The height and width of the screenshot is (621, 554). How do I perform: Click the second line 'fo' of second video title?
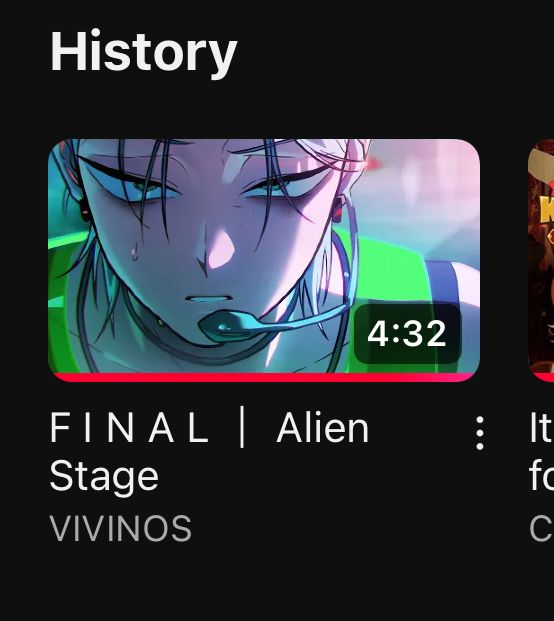[x=542, y=476]
